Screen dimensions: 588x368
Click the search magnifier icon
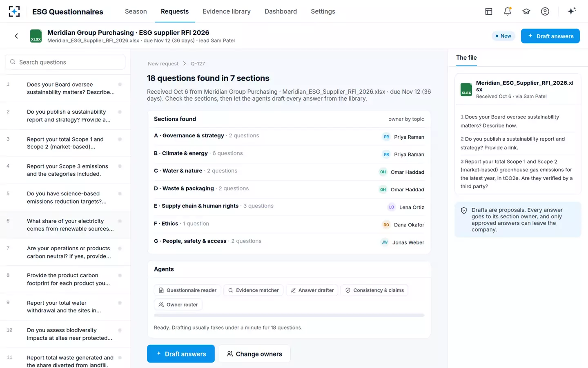[13, 62]
